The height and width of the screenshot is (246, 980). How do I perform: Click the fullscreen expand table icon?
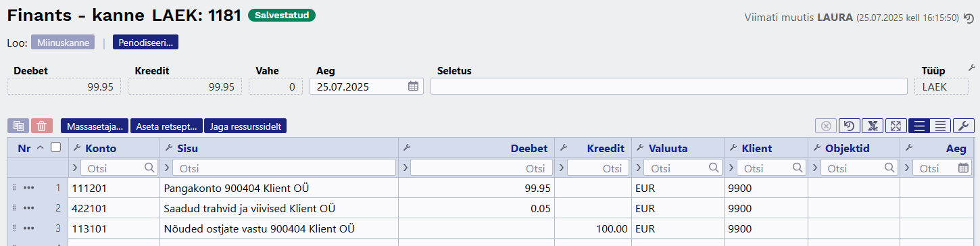pyautogui.click(x=896, y=126)
